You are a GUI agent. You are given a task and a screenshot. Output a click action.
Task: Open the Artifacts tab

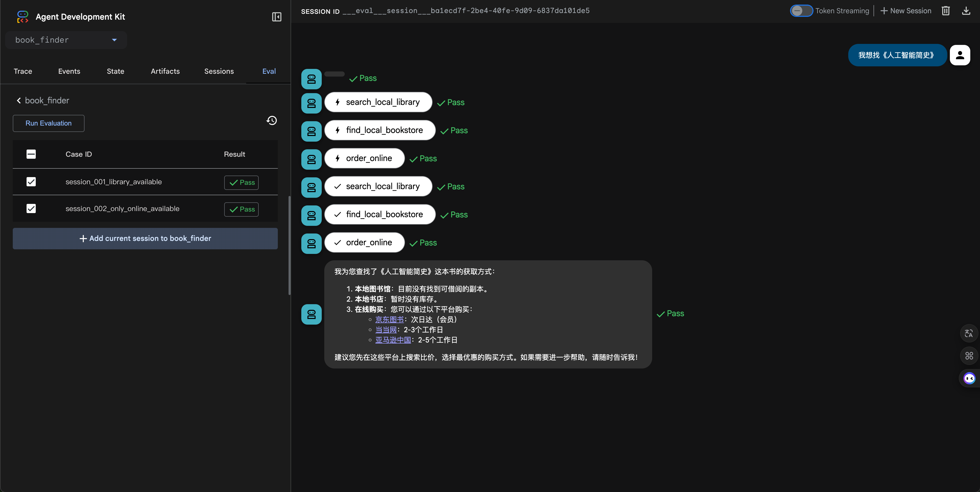165,71
